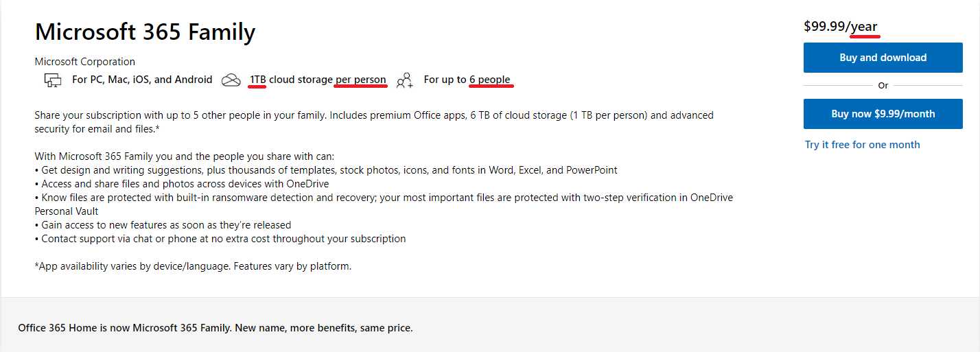Click the Share your subscription description paragraph
The height and width of the screenshot is (352, 980).
coord(374,121)
